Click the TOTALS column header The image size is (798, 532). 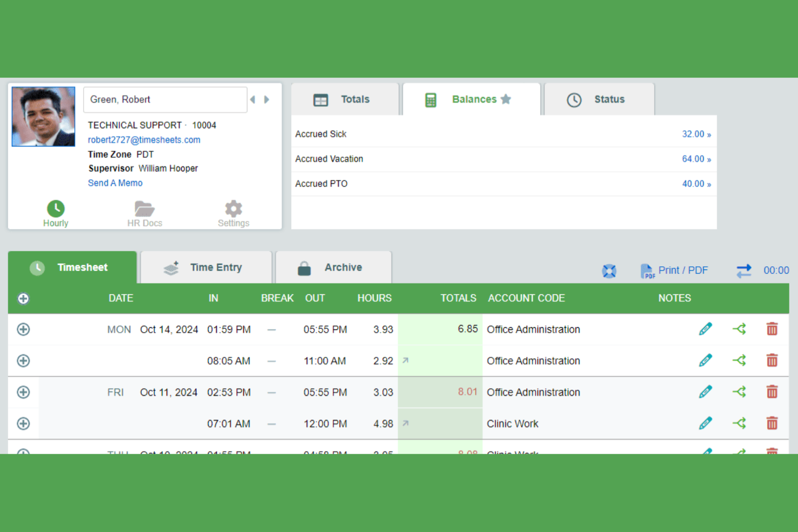(458, 298)
